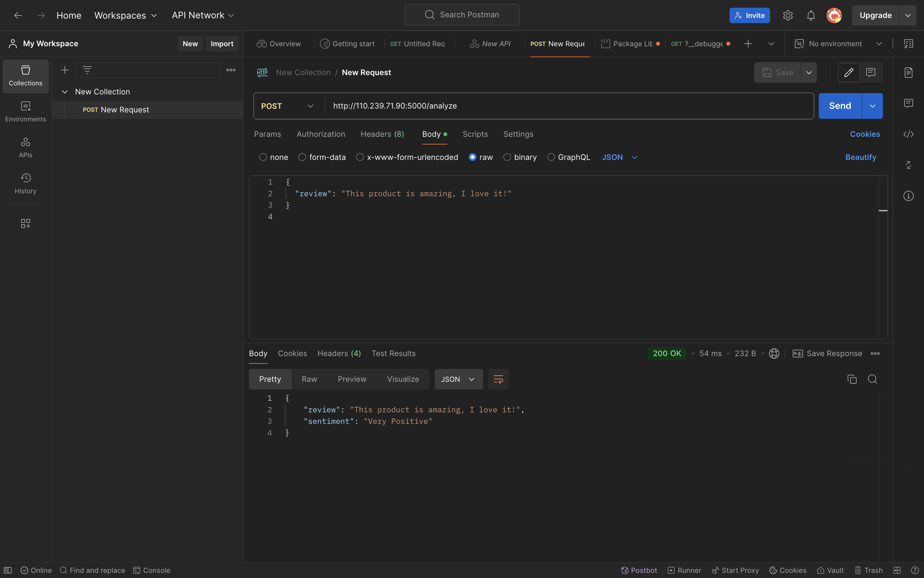
Task: Open the related requests icon in right sidebar
Action: (x=908, y=165)
